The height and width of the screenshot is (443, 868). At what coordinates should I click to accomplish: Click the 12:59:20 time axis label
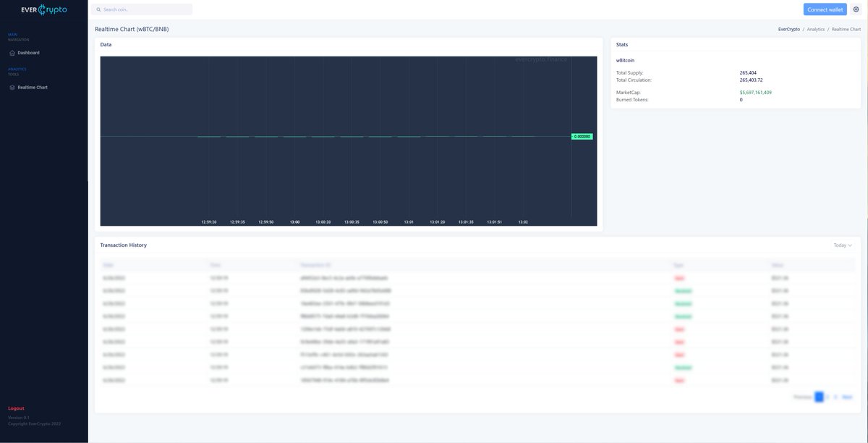209,222
